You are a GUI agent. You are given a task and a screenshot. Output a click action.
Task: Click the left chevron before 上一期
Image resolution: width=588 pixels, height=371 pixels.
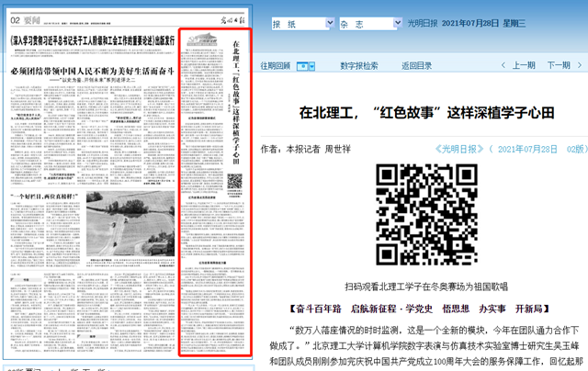click(x=504, y=65)
